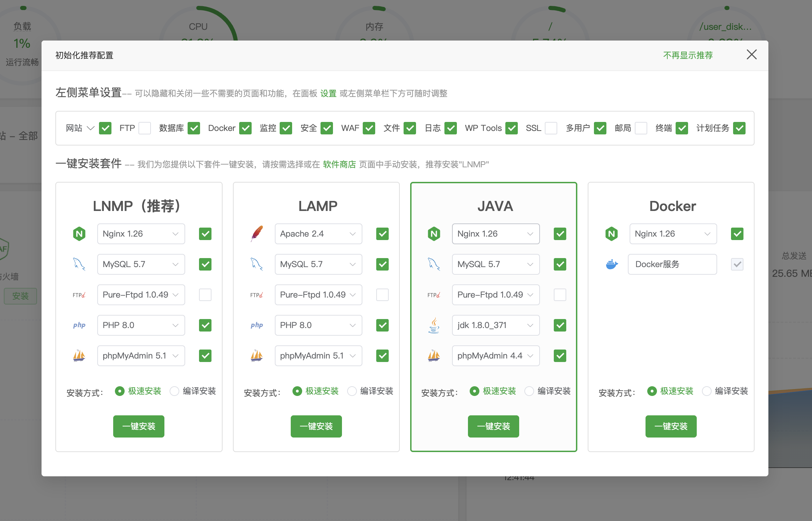
Task: Click the FTPd icon in the LNMP card
Action: click(x=79, y=295)
